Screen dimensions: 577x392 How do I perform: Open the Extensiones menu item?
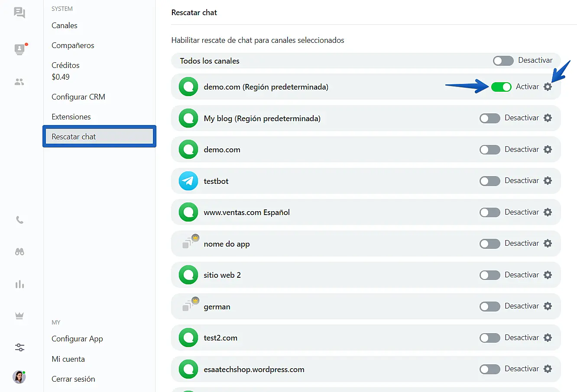tap(71, 117)
